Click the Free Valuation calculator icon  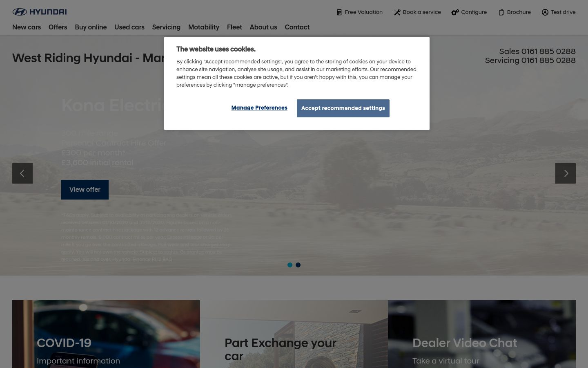pos(339,12)
